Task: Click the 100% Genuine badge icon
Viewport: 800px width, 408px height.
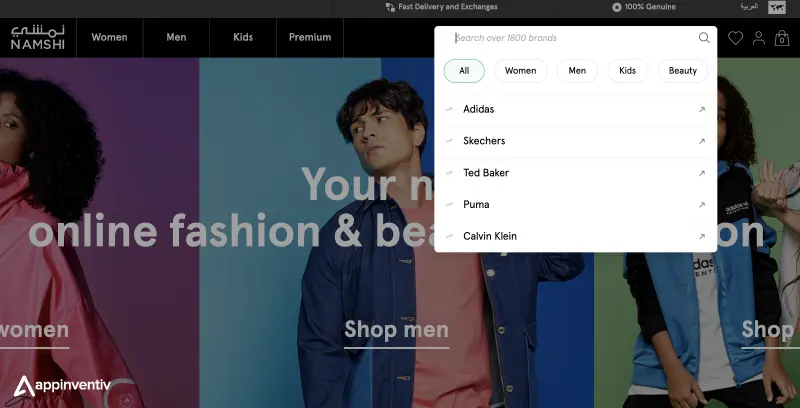Action: point(617,7)
